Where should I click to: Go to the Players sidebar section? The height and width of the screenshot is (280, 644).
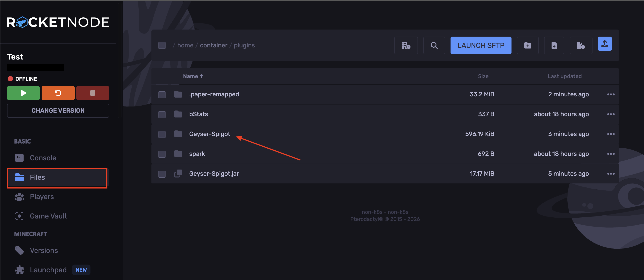point(42,197)
